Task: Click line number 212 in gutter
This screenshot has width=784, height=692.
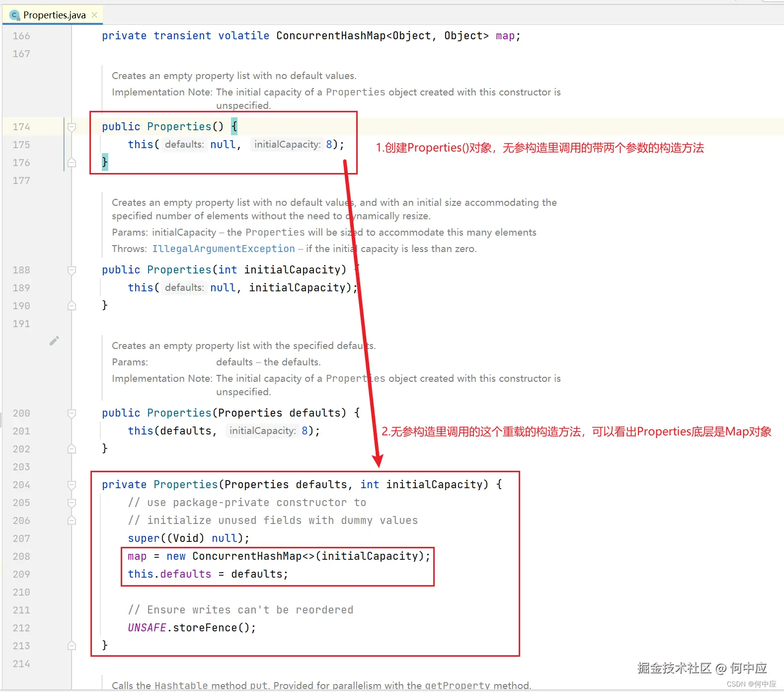Action: [x=21, y=628]
